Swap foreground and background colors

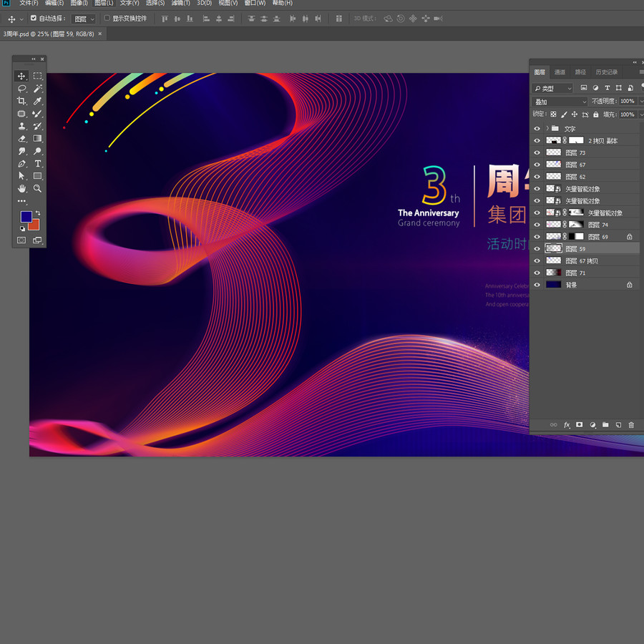tap(38, 213)
